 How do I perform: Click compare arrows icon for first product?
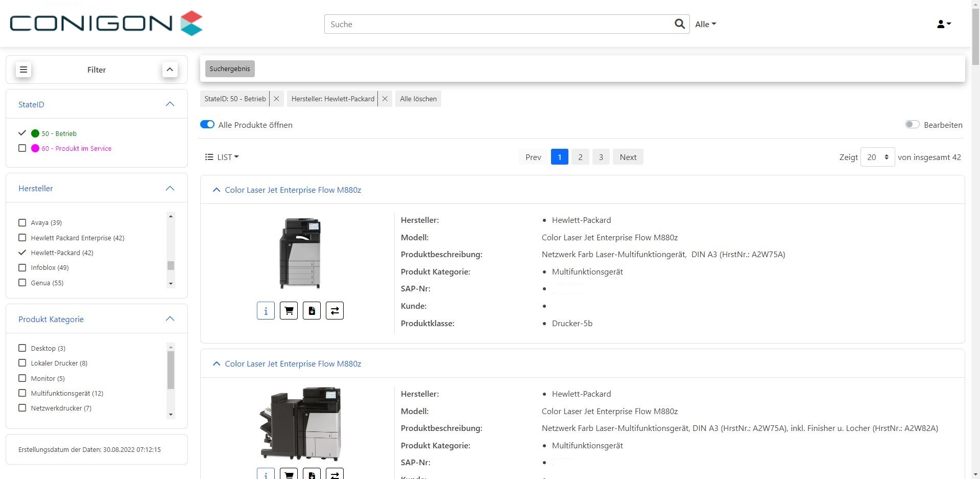[334, 310]
